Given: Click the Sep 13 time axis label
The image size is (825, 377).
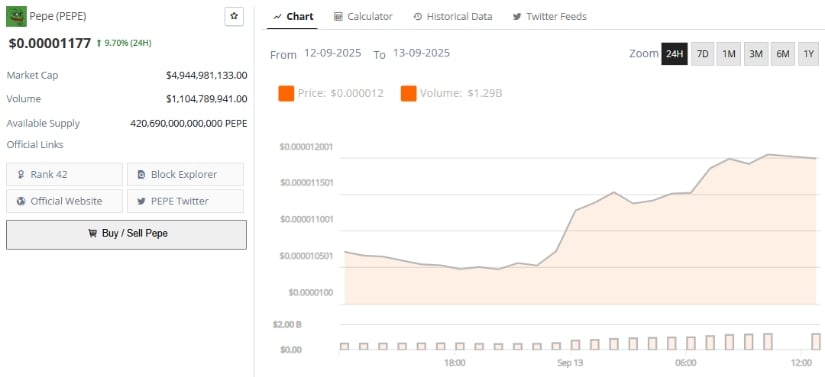Looking at the screenshot, I should pos(570,363).
